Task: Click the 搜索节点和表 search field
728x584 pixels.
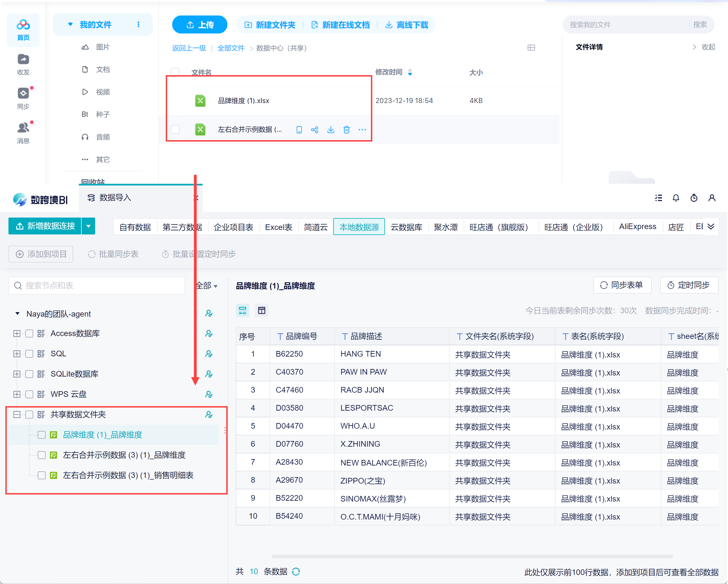Action: tap(97, 286)
